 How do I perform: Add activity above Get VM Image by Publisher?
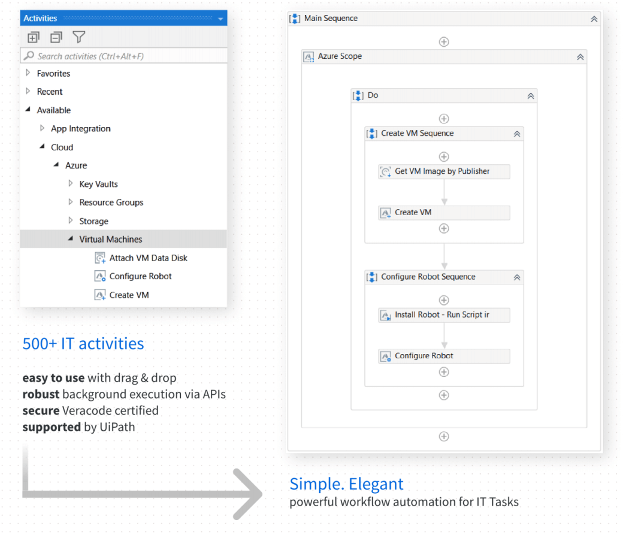point(444,157)
